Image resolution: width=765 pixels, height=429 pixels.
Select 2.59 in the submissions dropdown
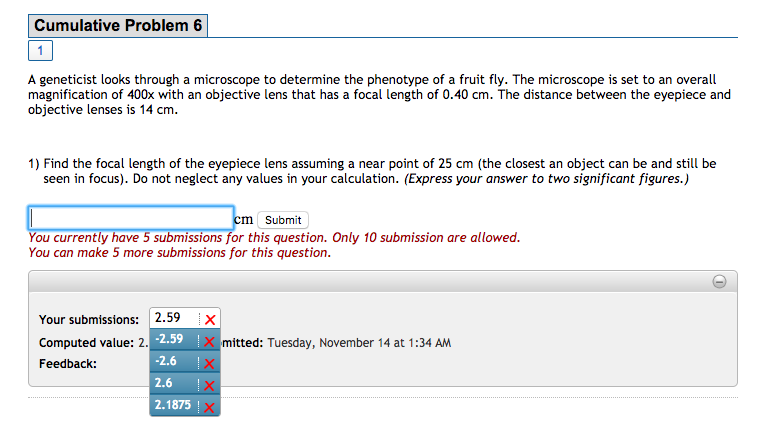tap(168, 319)
